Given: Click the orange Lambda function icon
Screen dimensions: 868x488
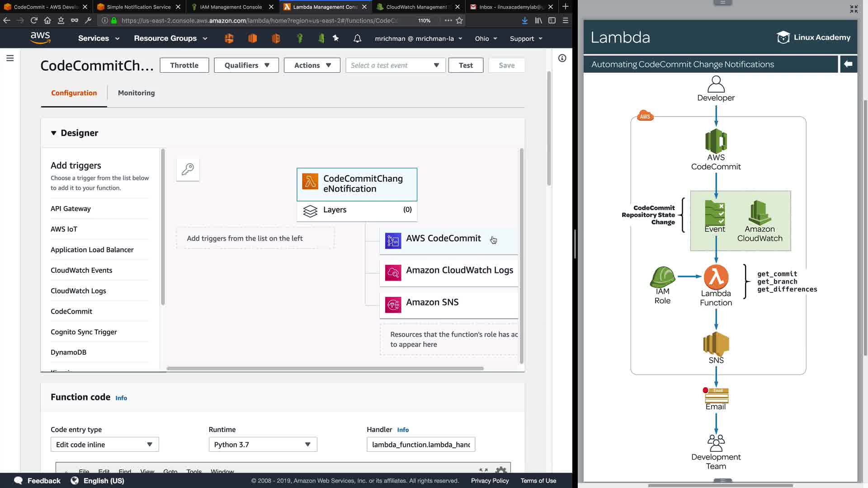Looking at the screenshot, I should 310,182.
